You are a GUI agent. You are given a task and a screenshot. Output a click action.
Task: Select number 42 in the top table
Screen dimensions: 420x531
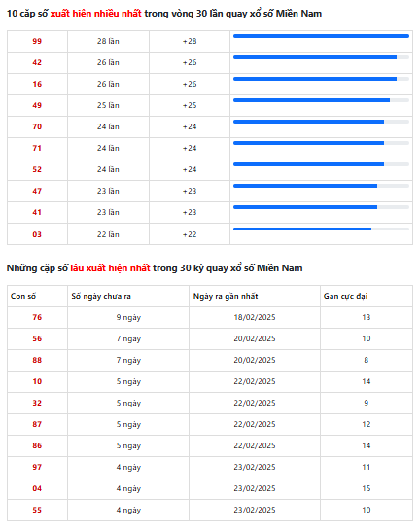tap(37, 62)
